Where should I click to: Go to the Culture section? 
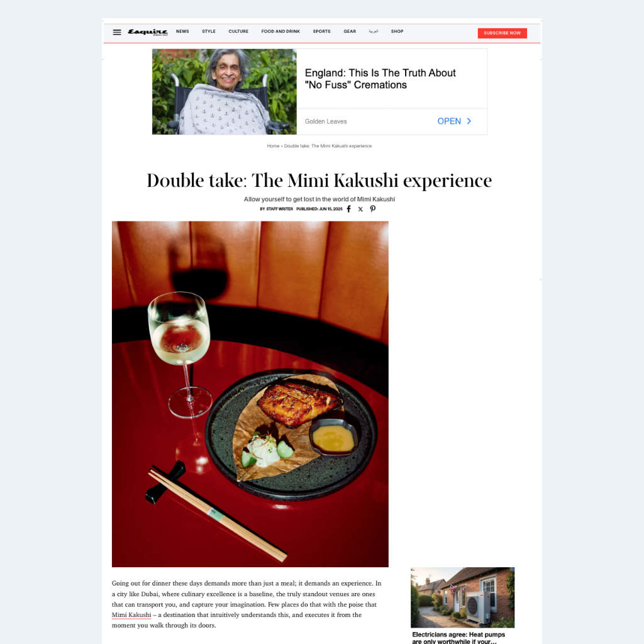tap(238, 31)
